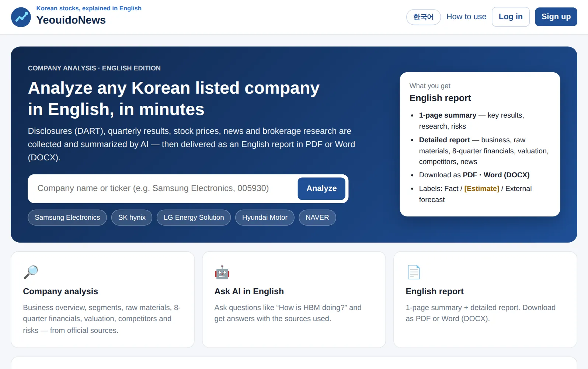Click the Analyze button
Viewport: 588px width, 369px height.
pyautogui.click(x=321, y=188)
